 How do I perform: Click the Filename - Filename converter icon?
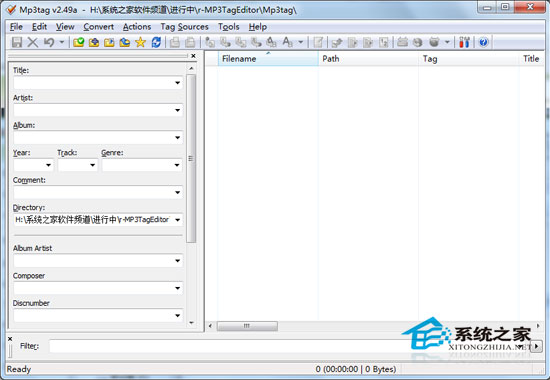click(x=241, y=42)
